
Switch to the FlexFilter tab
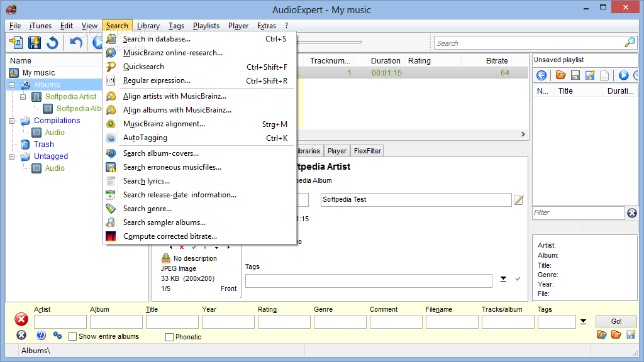[x=367, y=151]
